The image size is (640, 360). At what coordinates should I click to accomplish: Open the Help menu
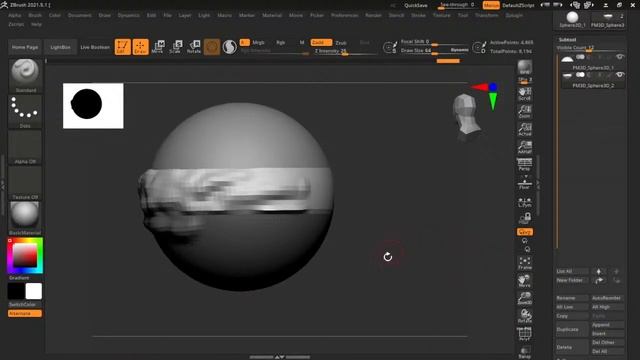coord(36,24)
